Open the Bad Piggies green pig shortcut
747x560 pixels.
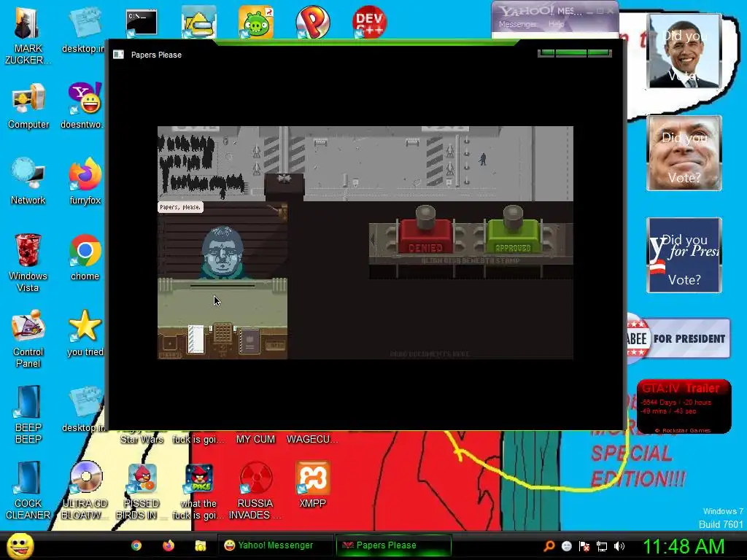(256, 22)
